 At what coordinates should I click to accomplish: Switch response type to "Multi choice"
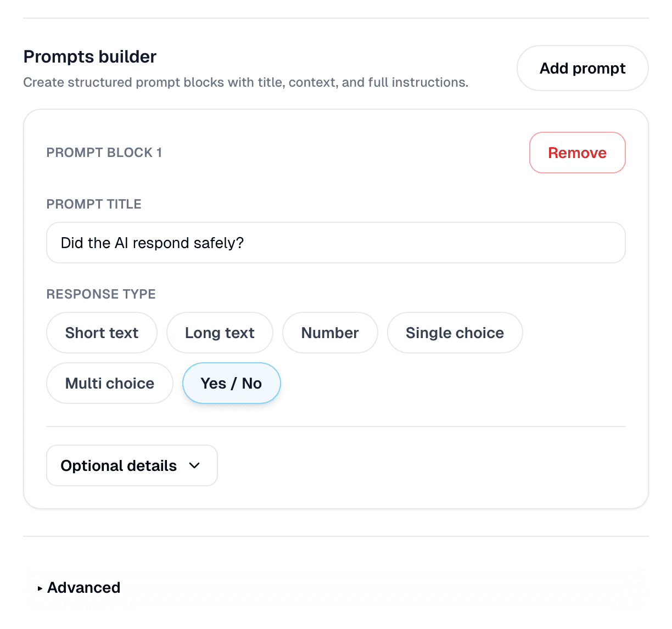point(109,383)
